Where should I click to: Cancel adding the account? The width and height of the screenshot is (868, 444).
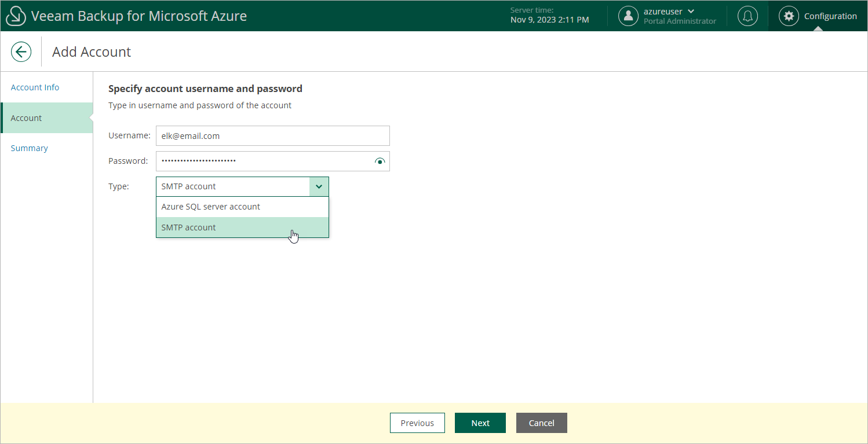(542, 423)
